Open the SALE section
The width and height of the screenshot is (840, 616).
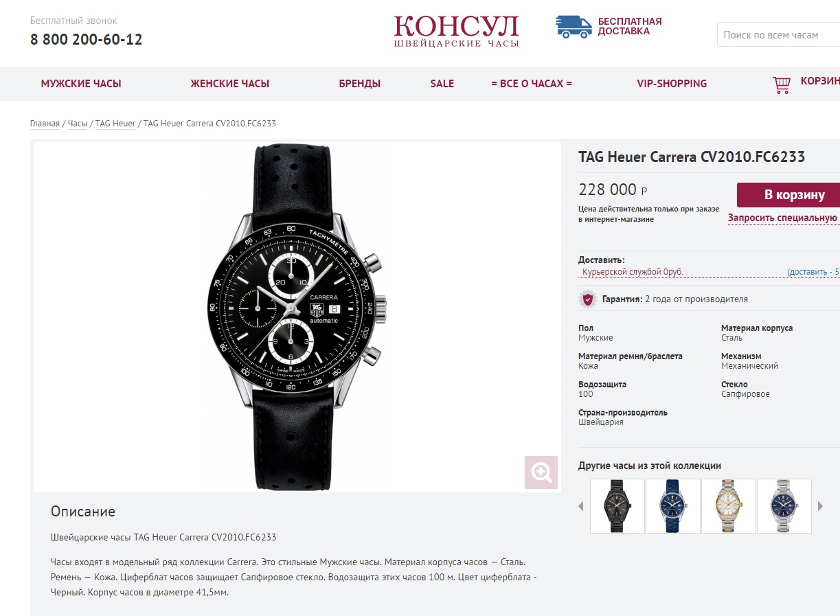coord(442,84)
